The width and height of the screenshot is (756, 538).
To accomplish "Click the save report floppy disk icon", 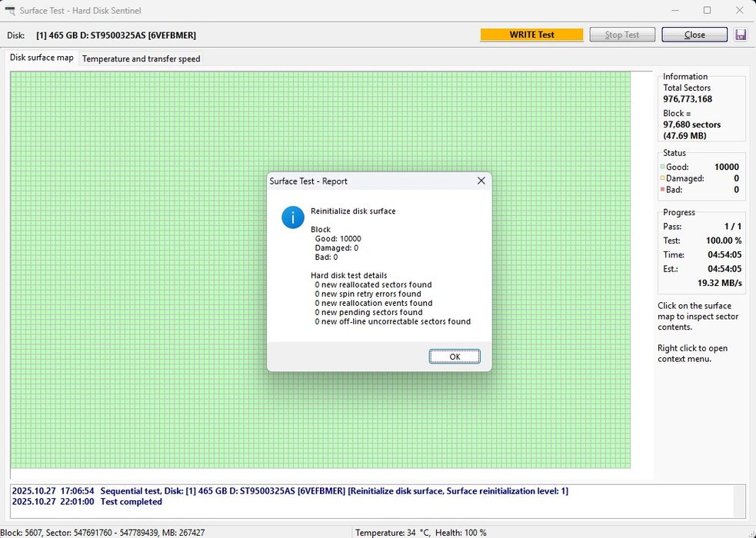I will (741, 35).
